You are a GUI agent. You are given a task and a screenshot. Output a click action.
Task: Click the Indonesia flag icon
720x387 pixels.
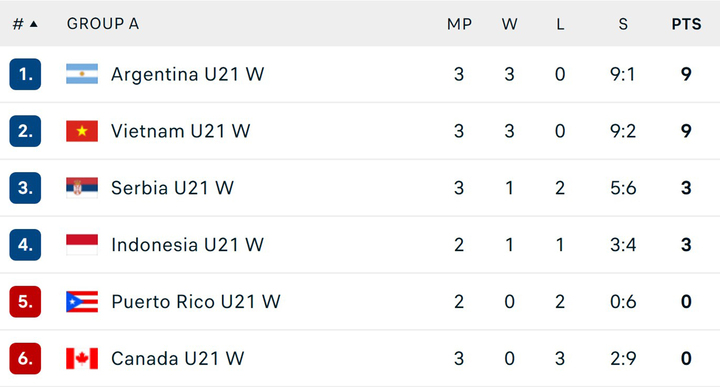pyautogui.click(x=82, y=245)
